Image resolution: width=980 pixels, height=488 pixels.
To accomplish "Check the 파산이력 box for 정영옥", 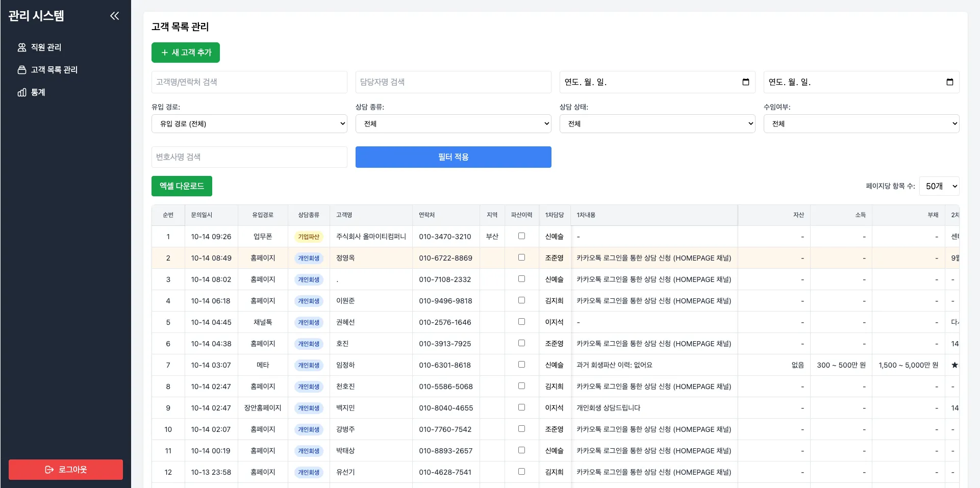I will [521, 258].
